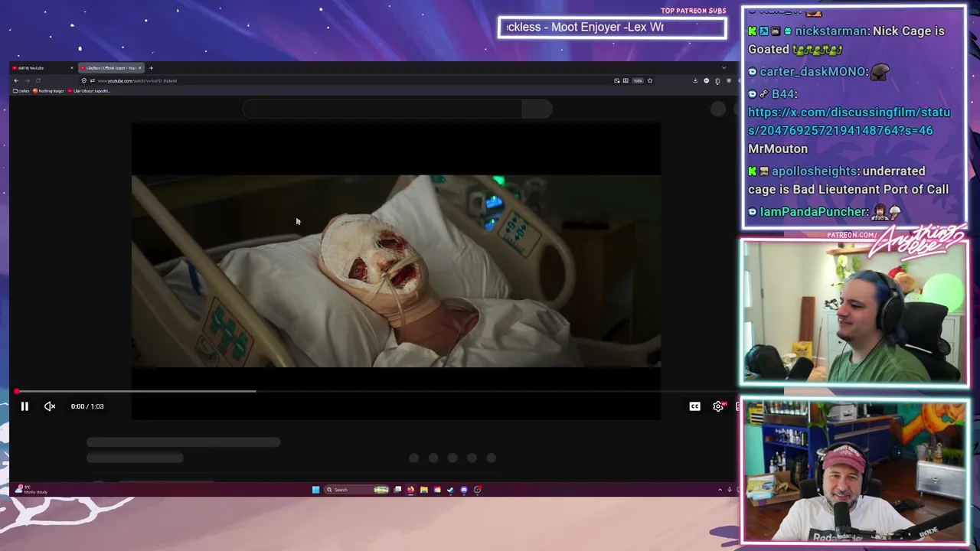Click username B44 in chat
The width and height of the screenshot is (980, 551).
click(x=783, y=93)
